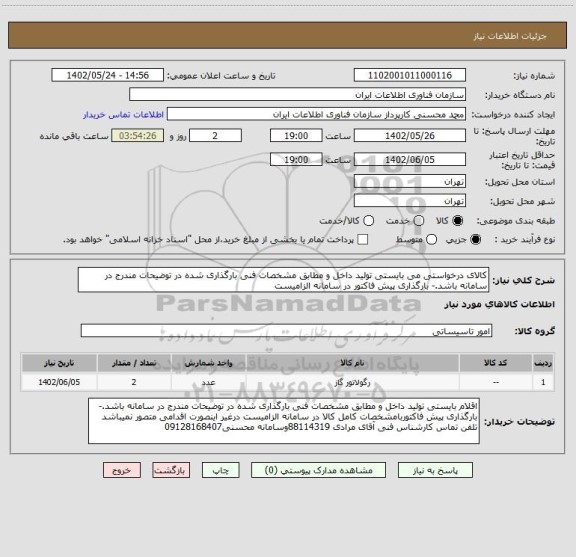Click the نام دستگاه خریدار field
This screenshot has width=576, height=557.
(298, 95)
